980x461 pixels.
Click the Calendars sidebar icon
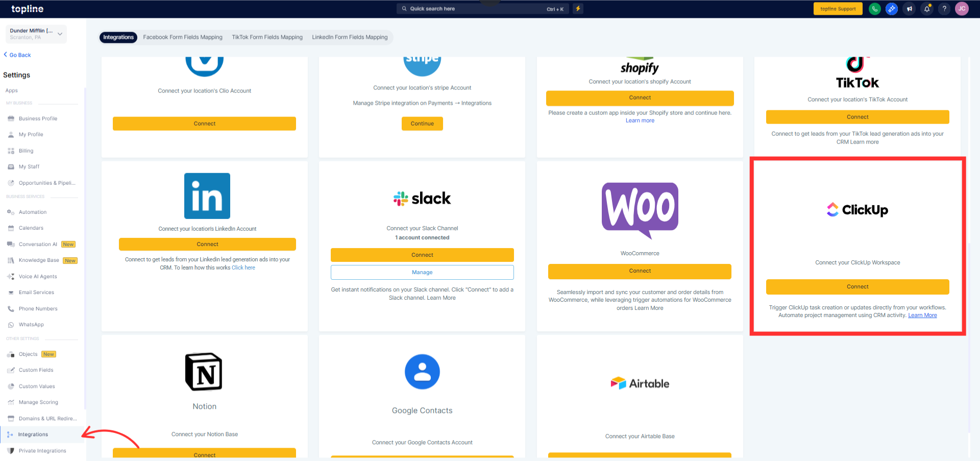[11, 228]
